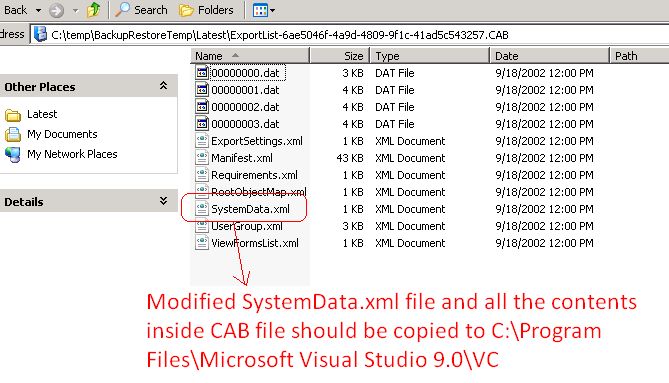Click the ExportSettings.xml file name
Image resolution: width=669 pixels, height=383 pixels.
(x=257, y=141)
